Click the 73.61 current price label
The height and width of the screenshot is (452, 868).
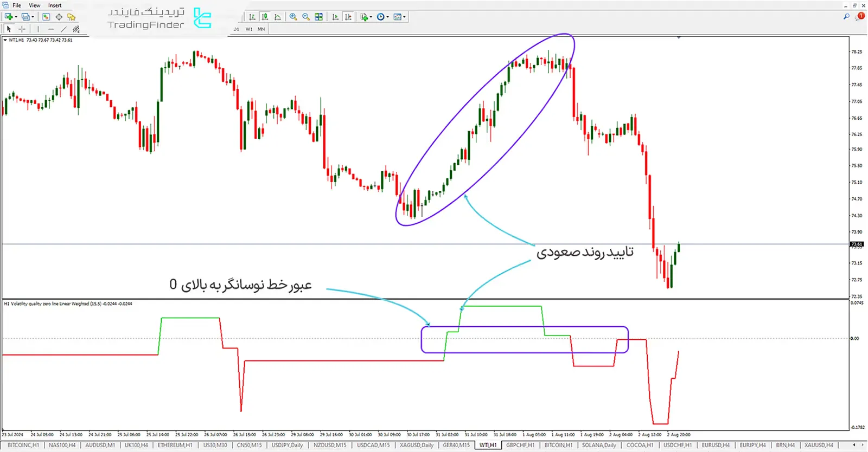(x=857, y=244)
